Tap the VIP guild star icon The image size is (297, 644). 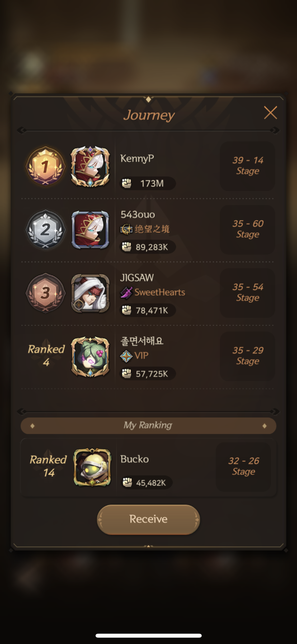[126, 356]
